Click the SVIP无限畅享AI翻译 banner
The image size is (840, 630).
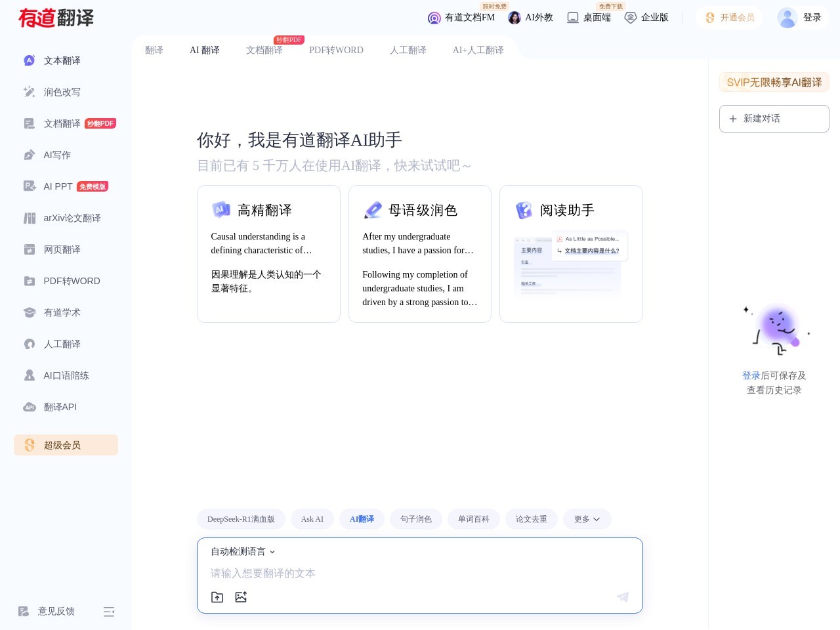(774, 82)
